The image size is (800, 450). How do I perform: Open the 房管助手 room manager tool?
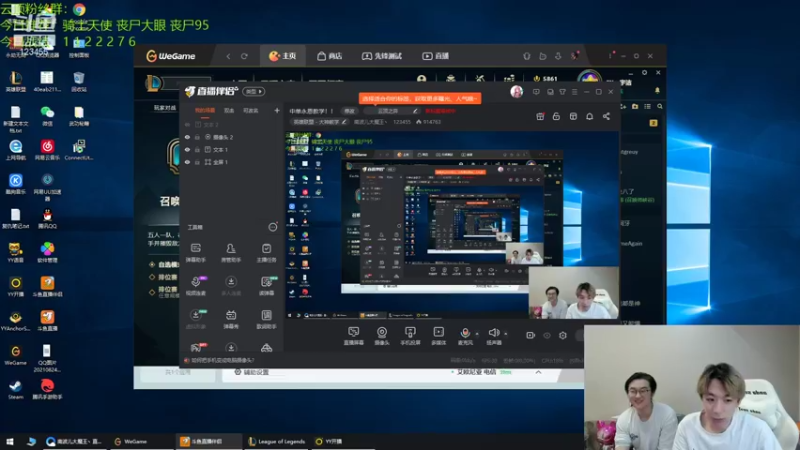pyautogui.click(x=231, y=253)
